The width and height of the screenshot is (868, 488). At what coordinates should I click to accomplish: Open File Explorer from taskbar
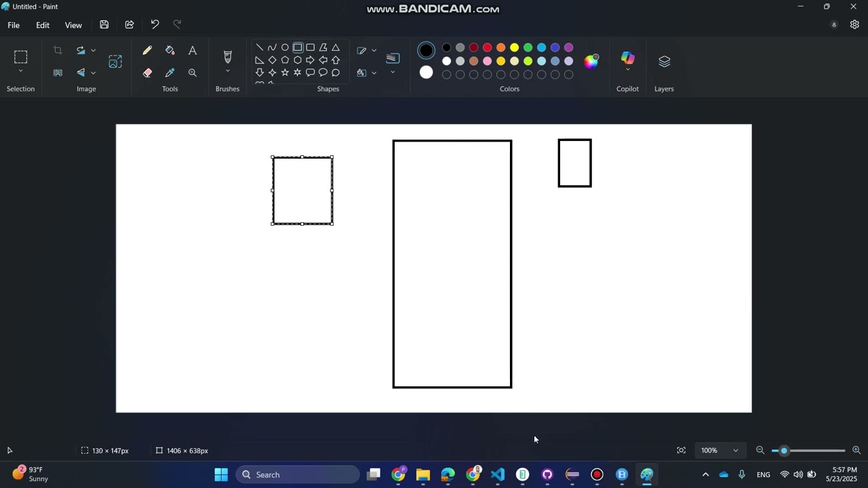[x=423, y=474]
